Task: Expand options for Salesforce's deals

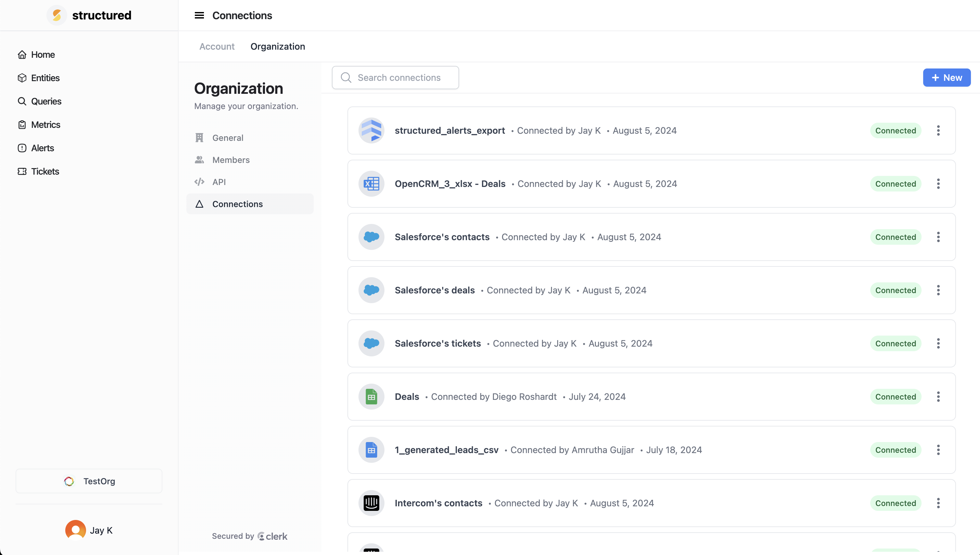Action: [938, 290]
